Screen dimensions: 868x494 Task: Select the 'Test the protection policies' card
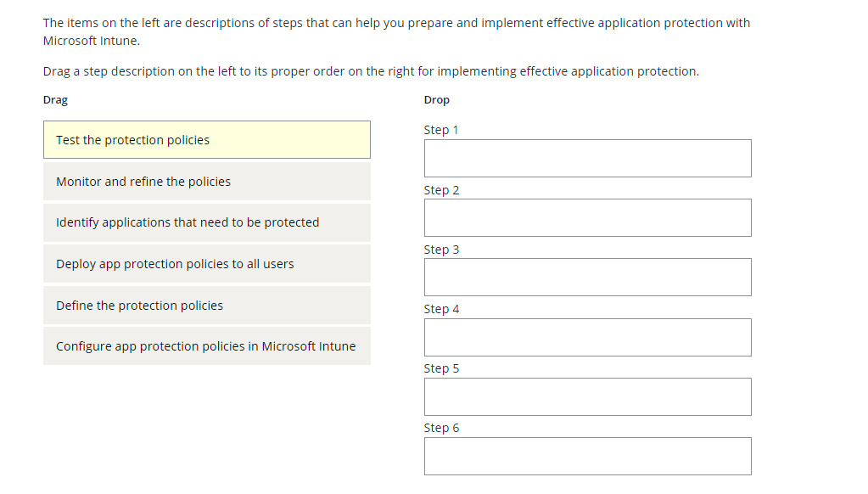click(206, 139)
